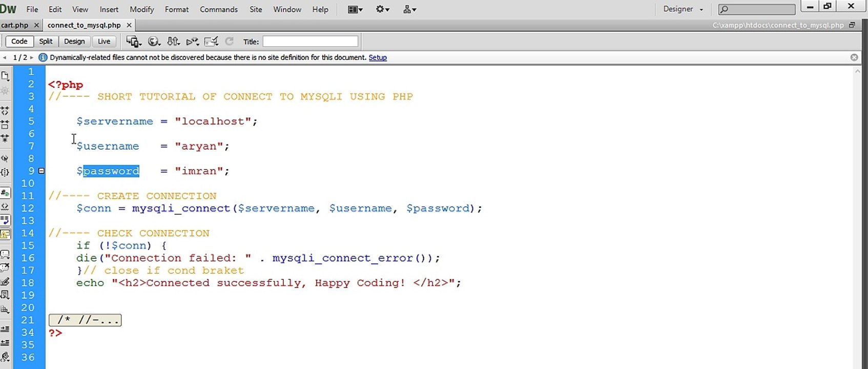Open the Designer workspace switcher
This screenshot has height=369, width=868.
pos(683,9)
